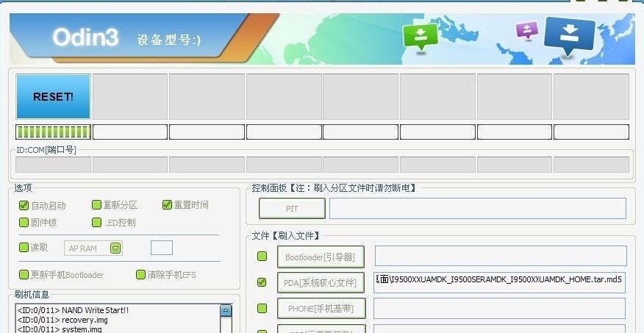Click the log scrollbar up arrow
Screen dimensions: 644x333
[x=226, y=310]
